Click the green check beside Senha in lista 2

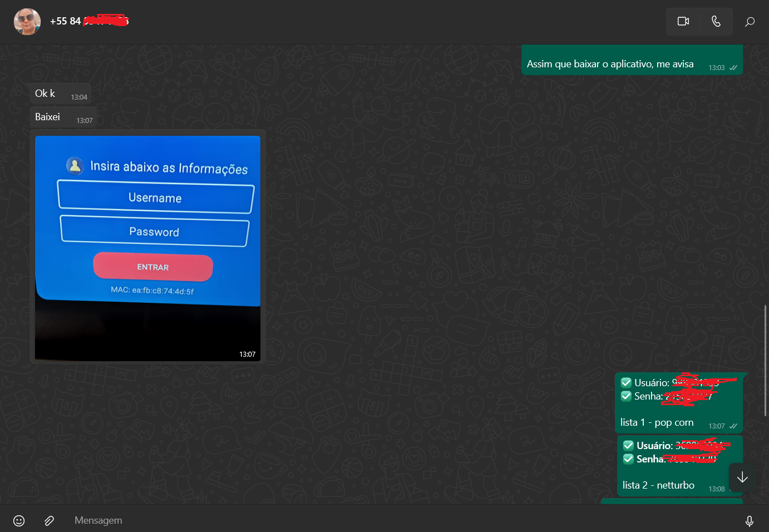tap(628, 459)
